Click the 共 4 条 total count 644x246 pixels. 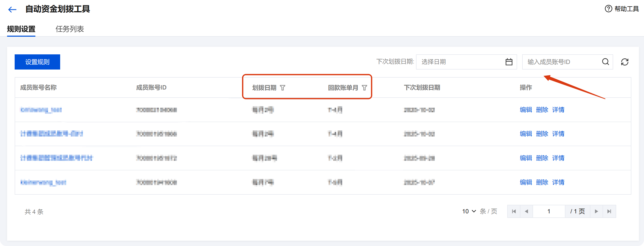coord(34,212)
